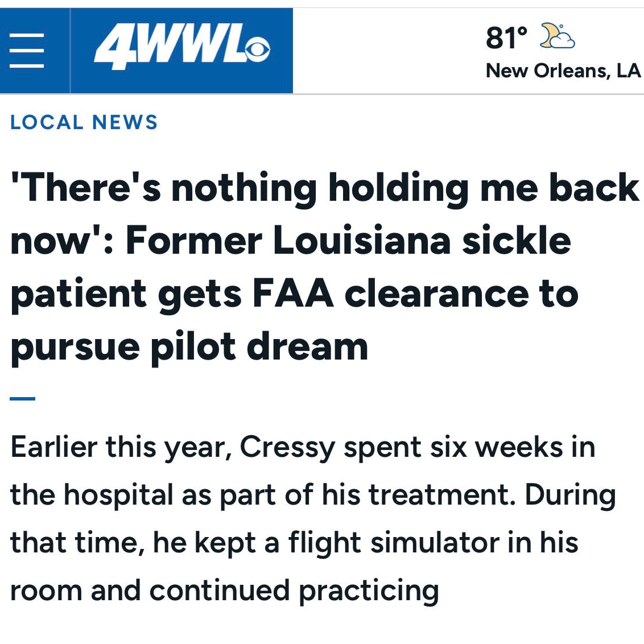Open the LOCAL NEWS category link

pyautogui.click(x=84, y=122)
